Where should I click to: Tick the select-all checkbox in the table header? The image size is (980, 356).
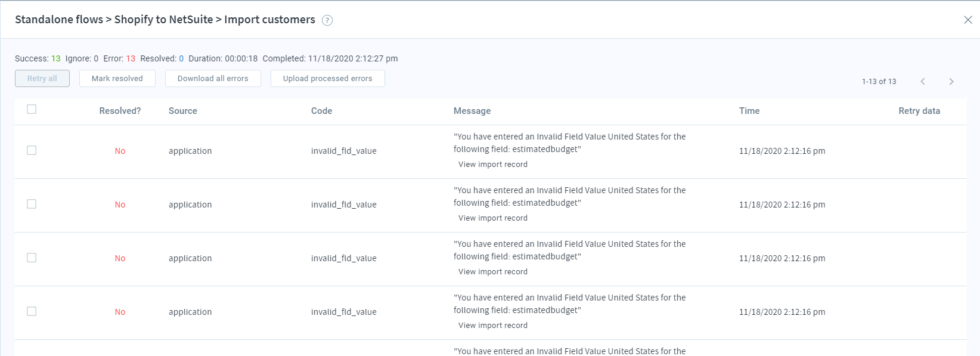32,109
